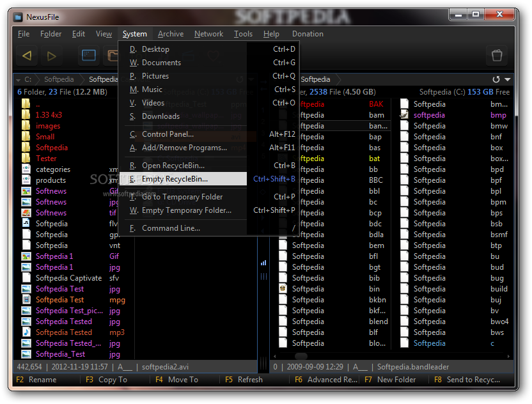Image resolution: width=532 pixels, height=404 pixels.
Task: Click the right scrollbar arrow in right pane
Action: [x=508, y=356]
